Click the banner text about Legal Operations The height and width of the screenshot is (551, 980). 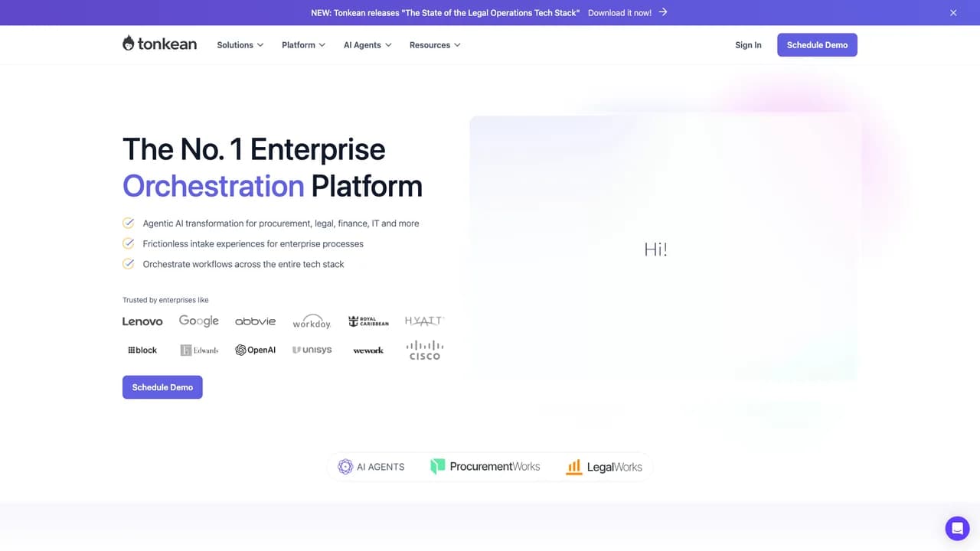point(445,13)
